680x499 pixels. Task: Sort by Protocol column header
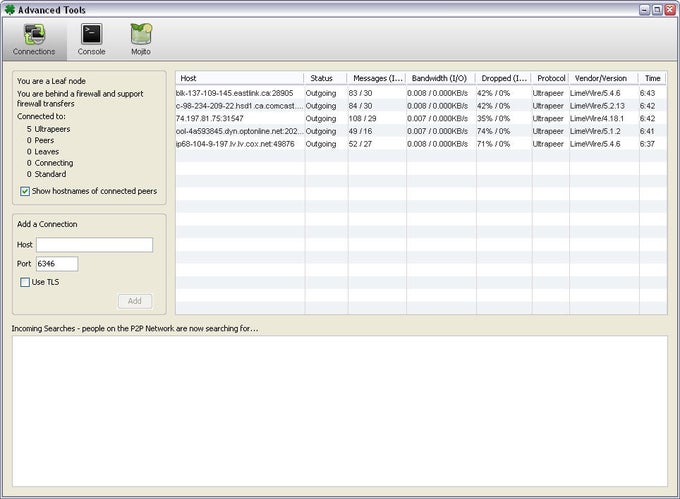tap(550, 78)
